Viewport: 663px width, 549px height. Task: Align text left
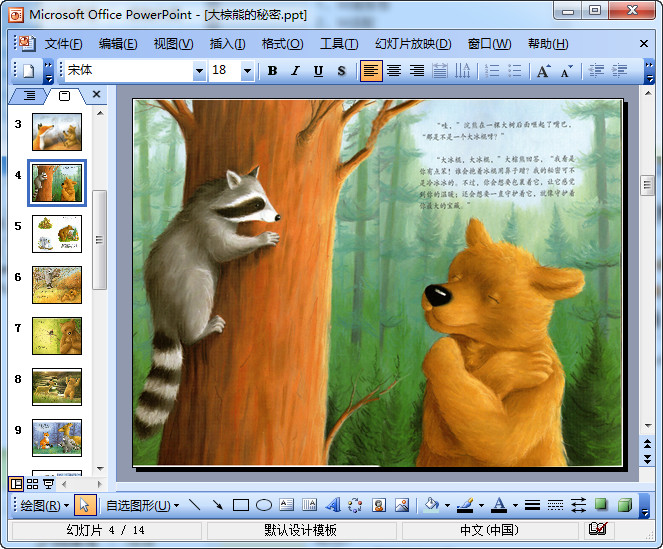tap(371, 71)
